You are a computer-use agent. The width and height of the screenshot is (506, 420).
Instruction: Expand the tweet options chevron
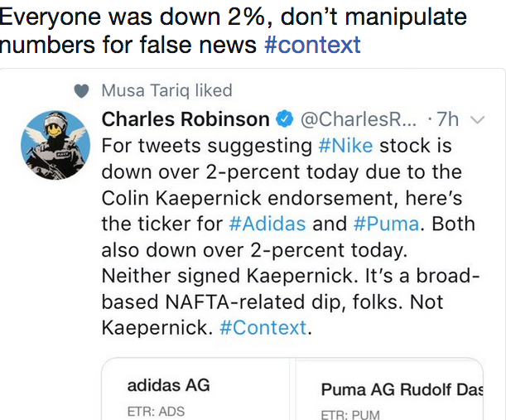(x=476, y=120)
